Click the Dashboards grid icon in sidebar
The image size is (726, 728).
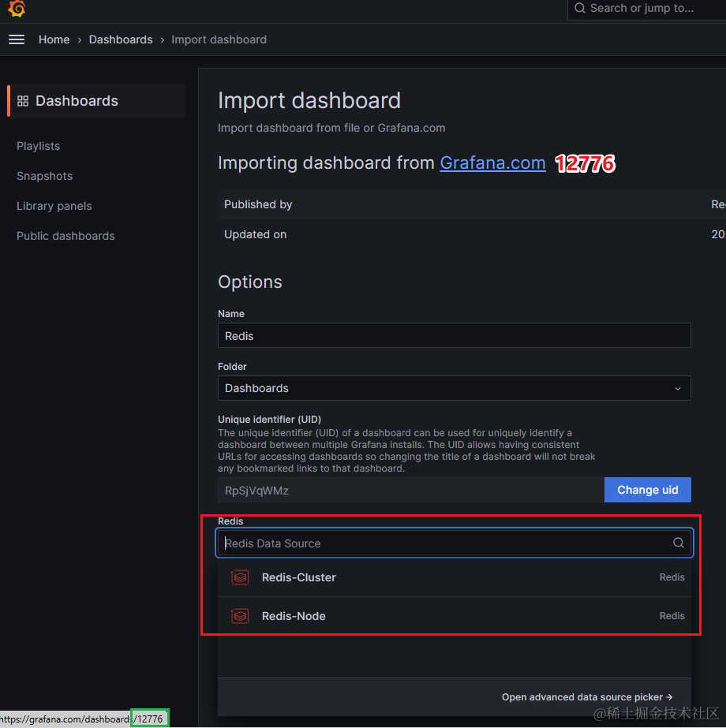click(x=23, y=101)
